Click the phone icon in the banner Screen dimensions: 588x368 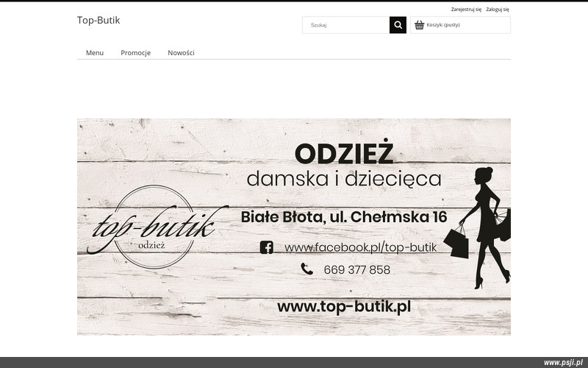coord(306,269)
